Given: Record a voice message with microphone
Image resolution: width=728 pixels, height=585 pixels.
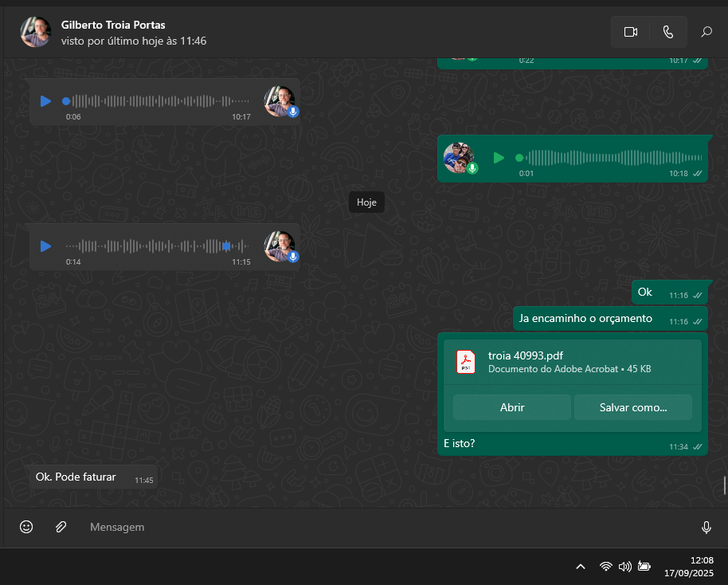Looking at the screenshot, I should [x=706, y=528].
